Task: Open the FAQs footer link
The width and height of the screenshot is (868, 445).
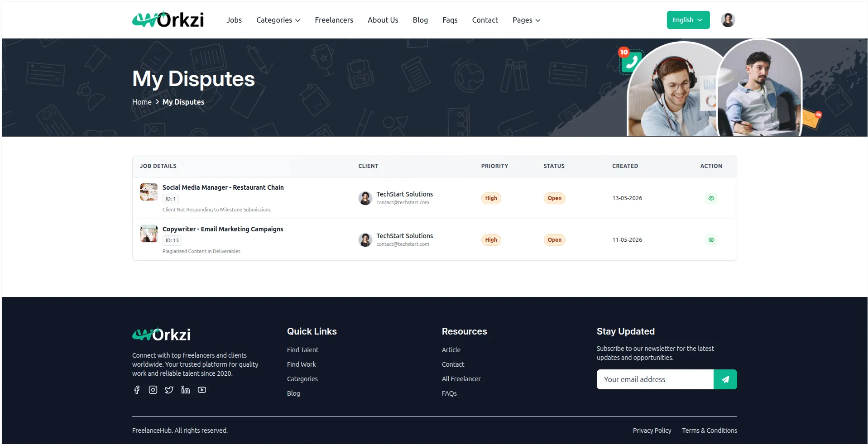Action: coord(449,393)
